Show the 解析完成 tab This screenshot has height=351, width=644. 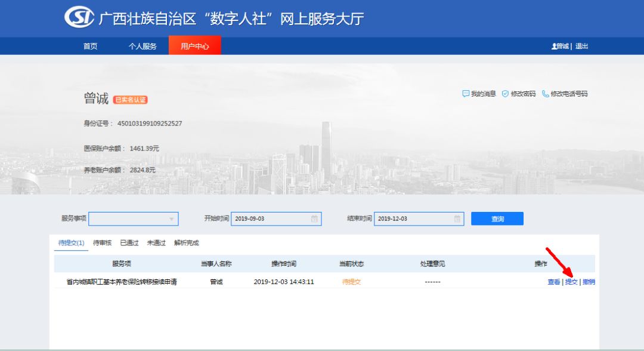186,243
